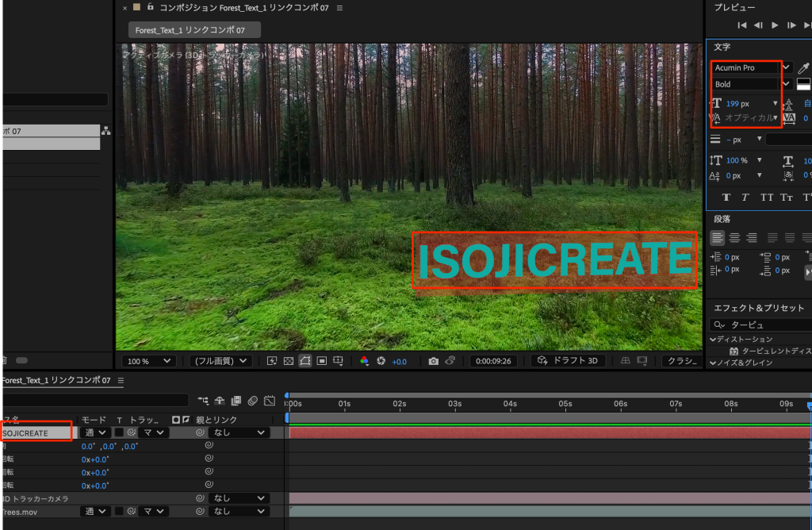This screenshot has width=812, height=530.
Task: Open parent link dropdown for 3D tracker camera
Action: click(239, 498)
